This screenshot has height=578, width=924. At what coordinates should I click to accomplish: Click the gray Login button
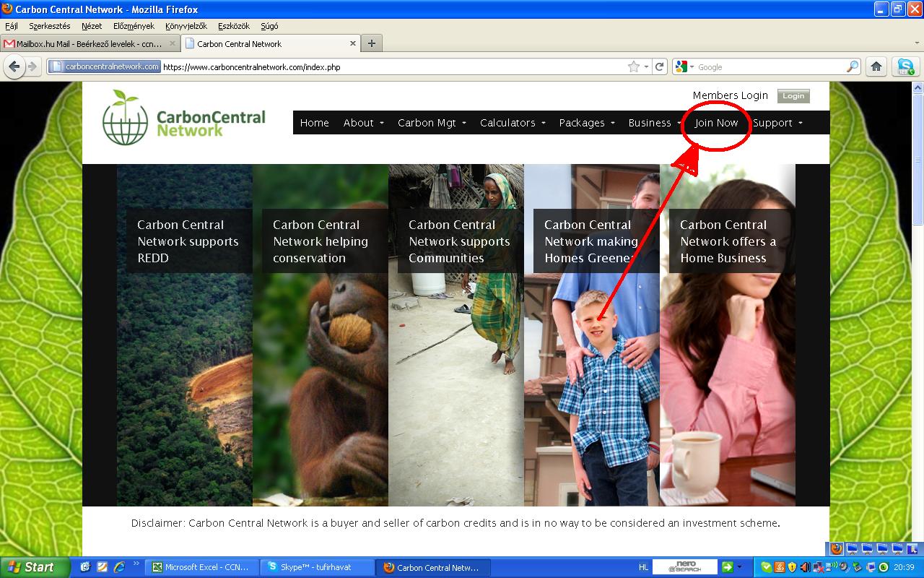(x=793, y=96)
